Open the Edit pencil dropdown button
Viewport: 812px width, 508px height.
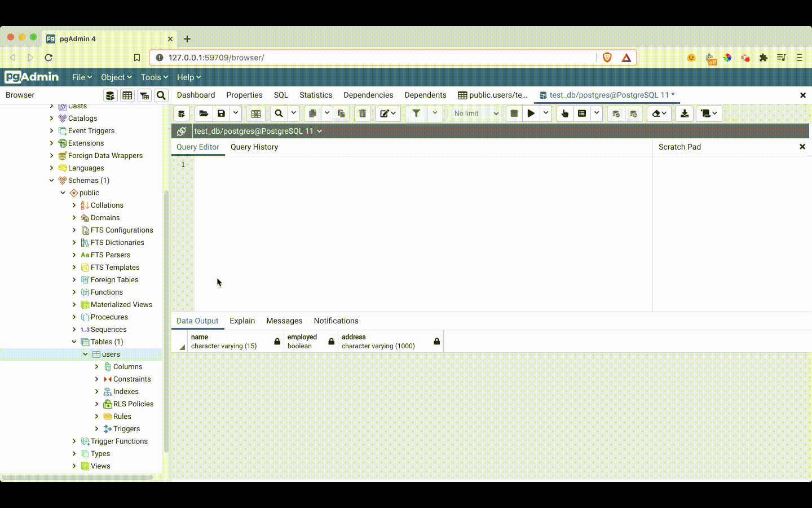388,113
